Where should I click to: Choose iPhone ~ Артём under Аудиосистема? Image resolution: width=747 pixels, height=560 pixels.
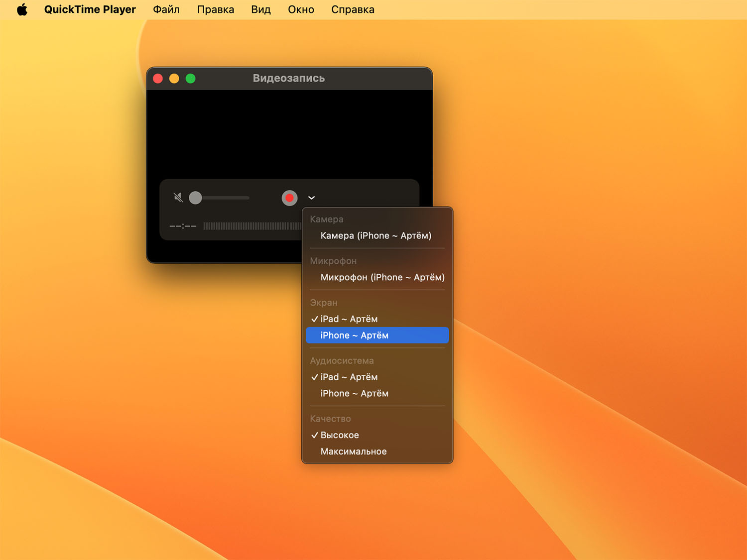377,393
